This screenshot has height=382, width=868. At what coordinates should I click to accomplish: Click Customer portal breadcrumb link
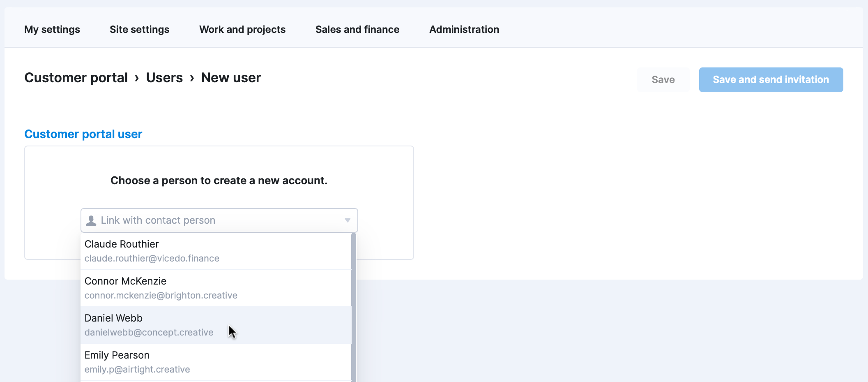[76, 78]
